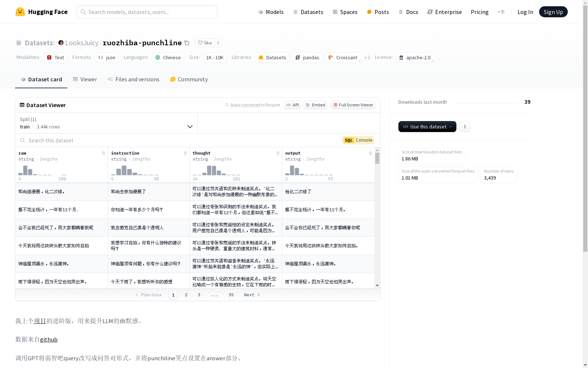Click the raw column length histogram
This screenshot has width=588, height=368.
click(42, 170)
